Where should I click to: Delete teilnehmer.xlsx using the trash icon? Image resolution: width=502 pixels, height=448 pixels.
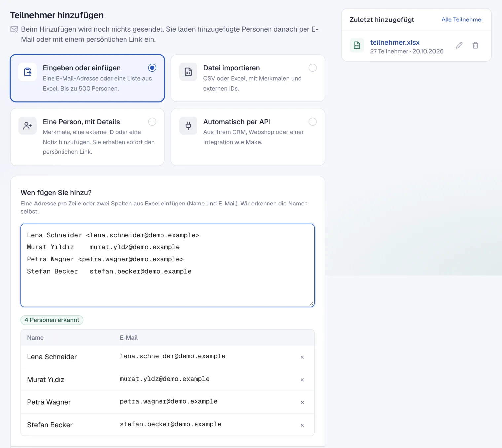click(x=475, y=45)
